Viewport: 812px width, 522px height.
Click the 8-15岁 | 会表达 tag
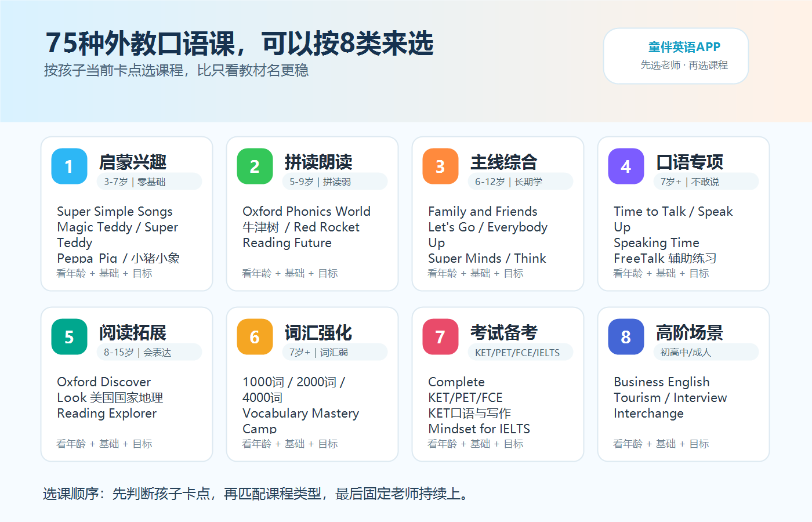(149, 352)
